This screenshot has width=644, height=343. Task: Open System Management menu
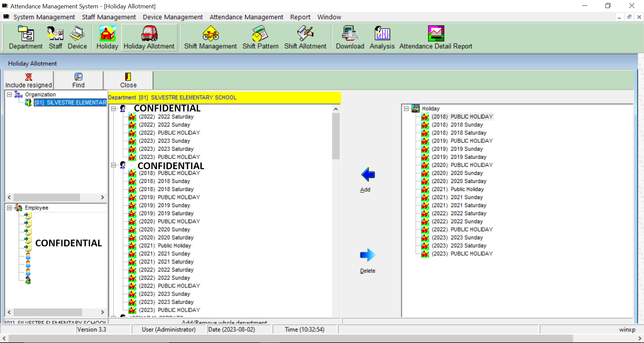pyautogui.click(x=44, y=17)
